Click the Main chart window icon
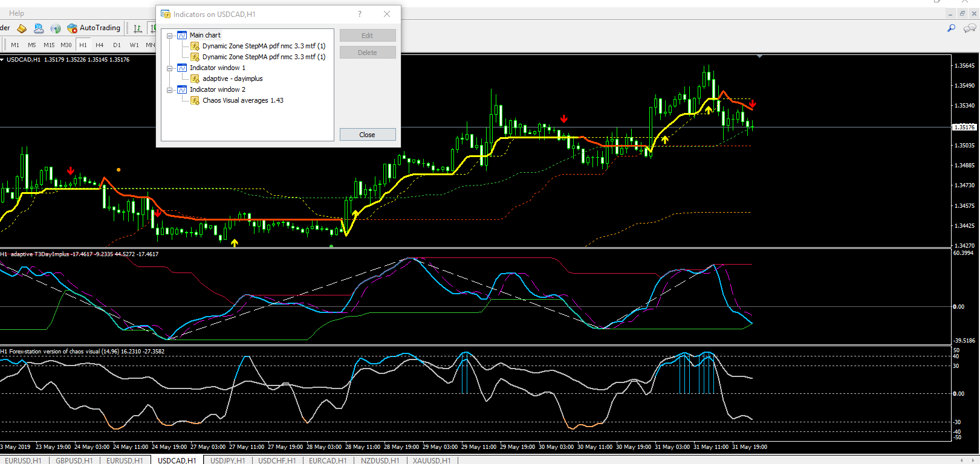980x464 pixels. click(x=182, y=35)
